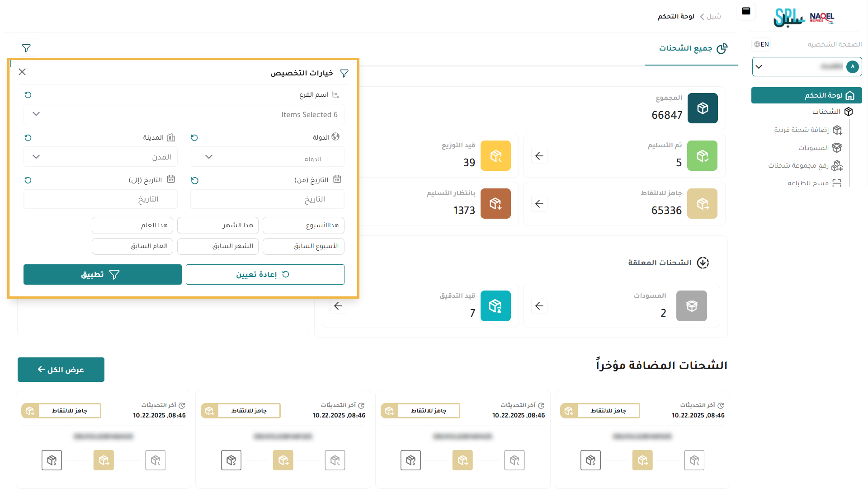The image size is (868, 497).
Task: Reset the التاريخ (من) date-from field
Action: [195, 181]
